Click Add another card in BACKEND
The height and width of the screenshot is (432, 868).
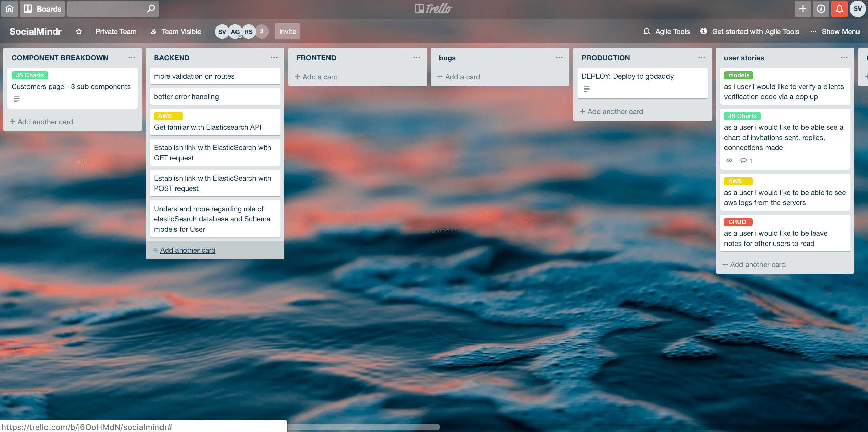pyautogui.click(x=187, y=250)
